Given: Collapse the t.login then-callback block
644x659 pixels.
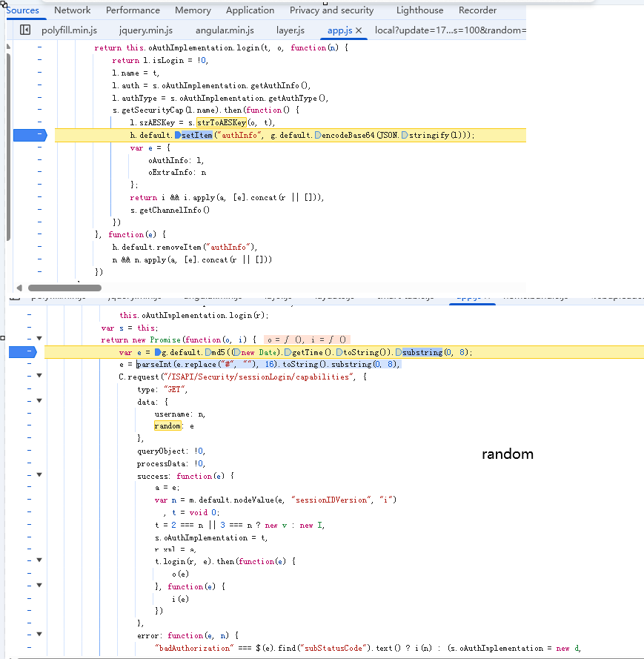Looking at the screenshot, I should pos(39,560).
